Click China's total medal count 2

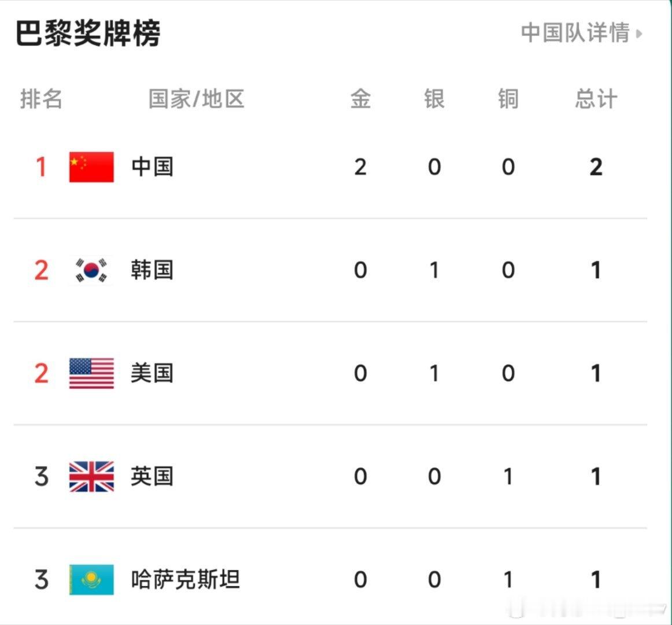pyautogui.click(x=596, y=167)
